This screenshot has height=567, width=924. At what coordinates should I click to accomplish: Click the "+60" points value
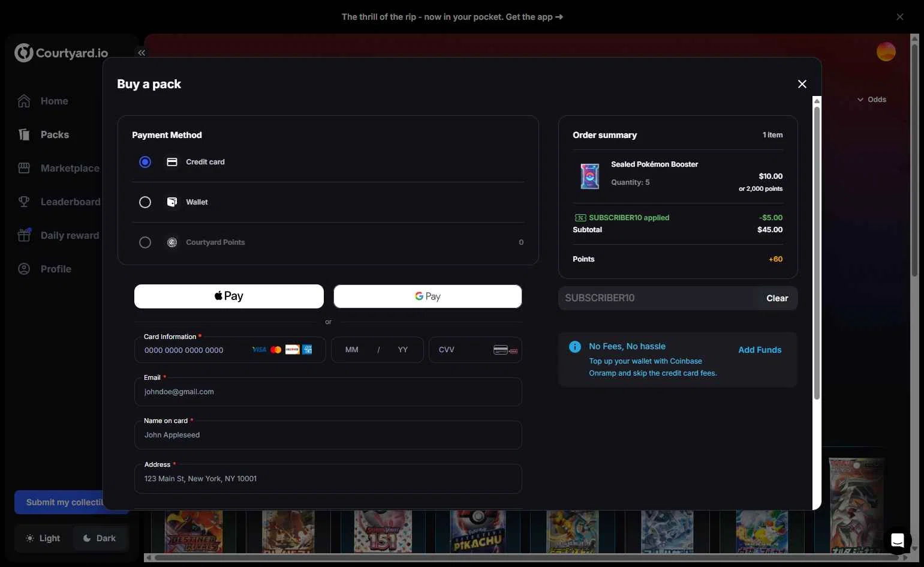(775, 259)
